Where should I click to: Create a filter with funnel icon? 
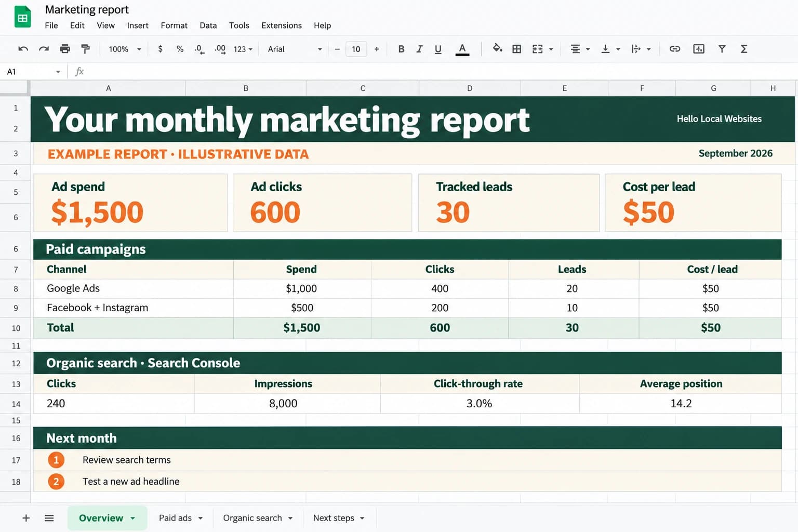tap(722, 49)
